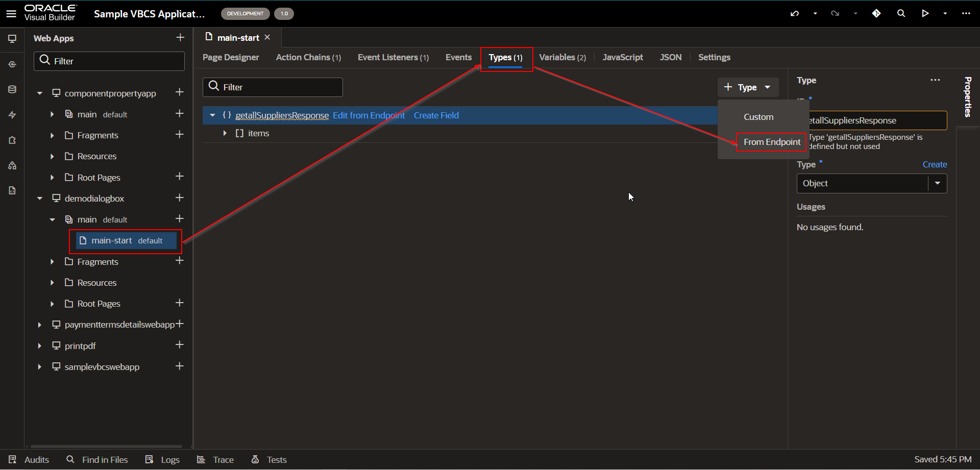Open the preview options dropdown arrow

click(945, 14)
